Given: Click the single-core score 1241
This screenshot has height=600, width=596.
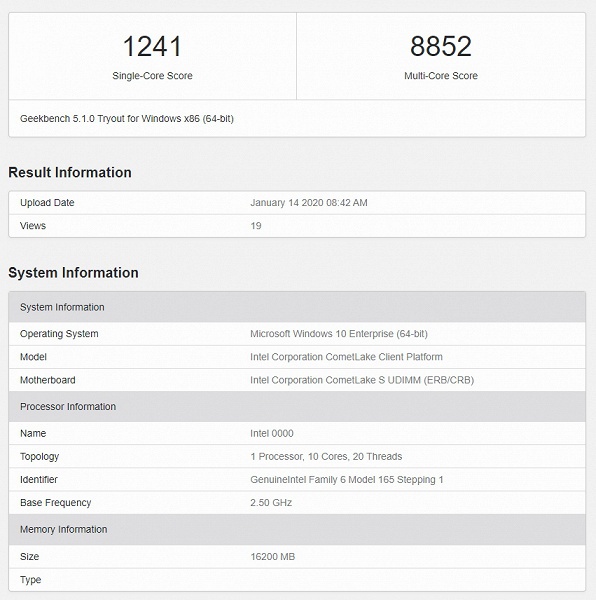Looking at the screenshot, I should tap(152, 46).
